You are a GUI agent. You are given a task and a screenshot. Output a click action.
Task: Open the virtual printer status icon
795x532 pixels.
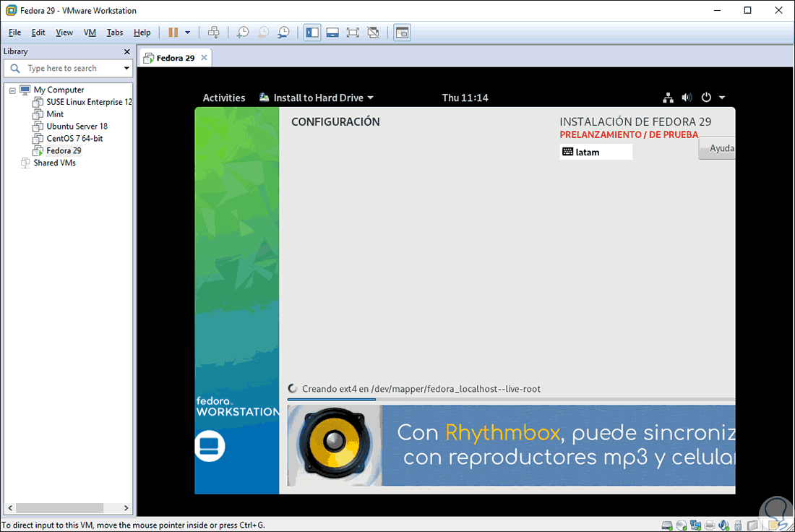tap(710, 525)
